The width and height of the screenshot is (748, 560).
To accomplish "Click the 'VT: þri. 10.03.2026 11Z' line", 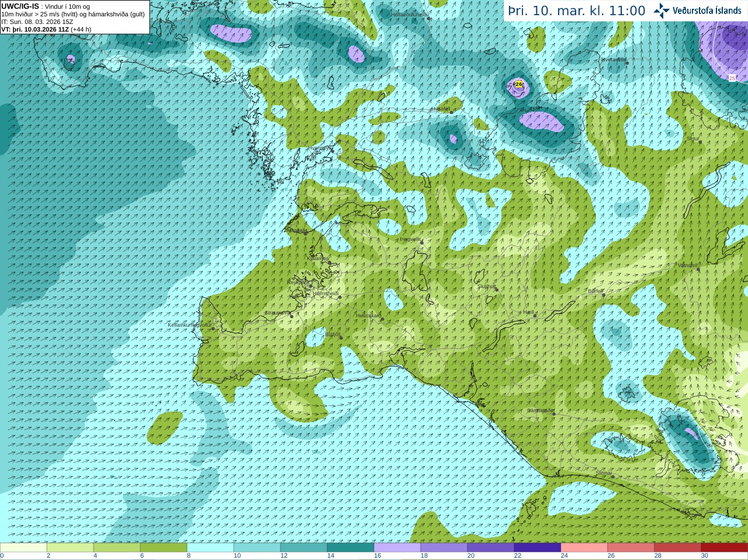I will tap(35, 29).
